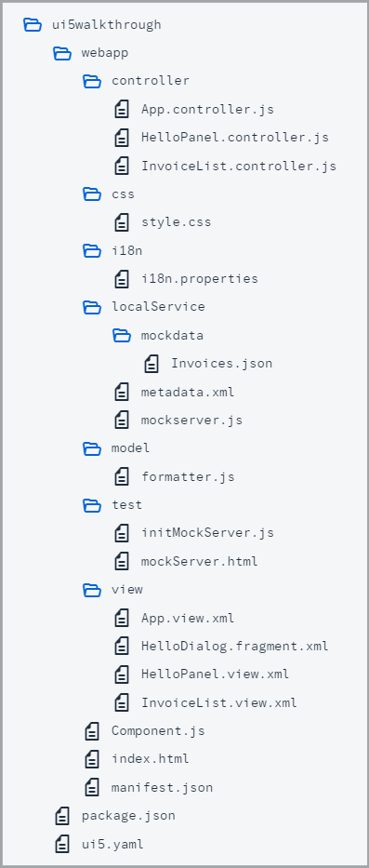
Task: Open HelloPanel.controller.js file
Action: pyautogui.click(x=235, y=138)
